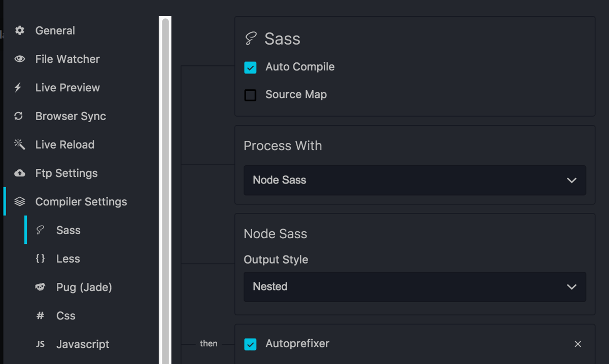Select the Live Reload magic wand icon
Image resolution: width=609 pixels, height=364 pixels.
click(x=19, y=144)
